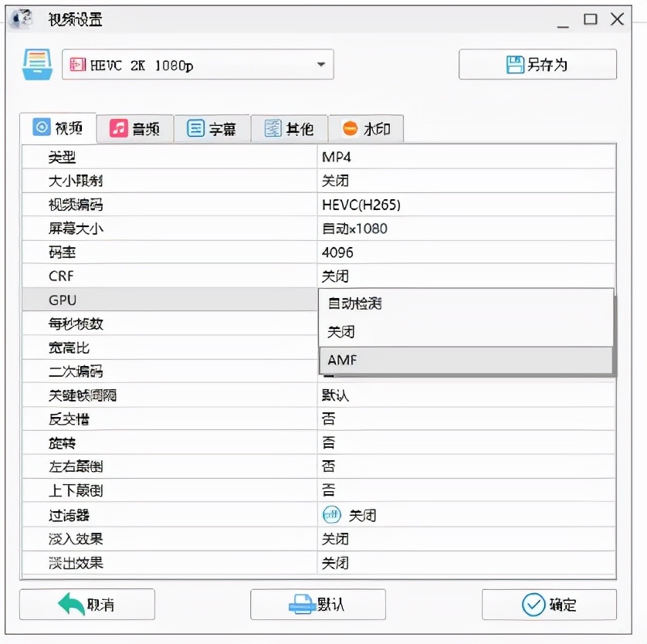Click the printer icon on 默认 button
The image size is (647, 644).
[303, 605]
